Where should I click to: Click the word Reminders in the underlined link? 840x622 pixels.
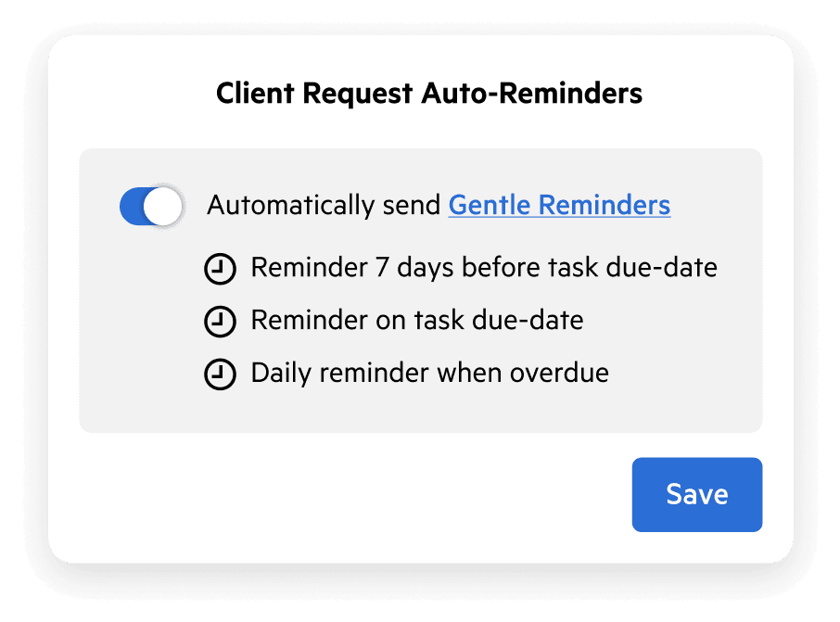click(x=605, y=205)
